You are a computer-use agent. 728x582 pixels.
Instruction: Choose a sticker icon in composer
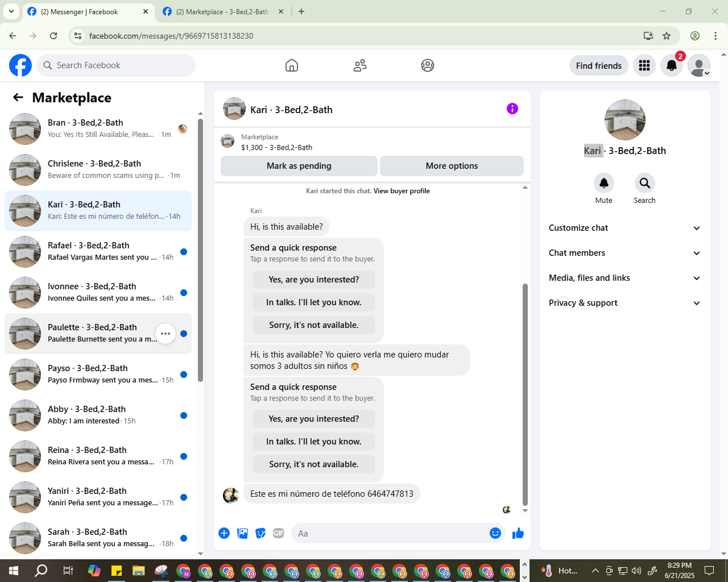click(x=260, y=533)
